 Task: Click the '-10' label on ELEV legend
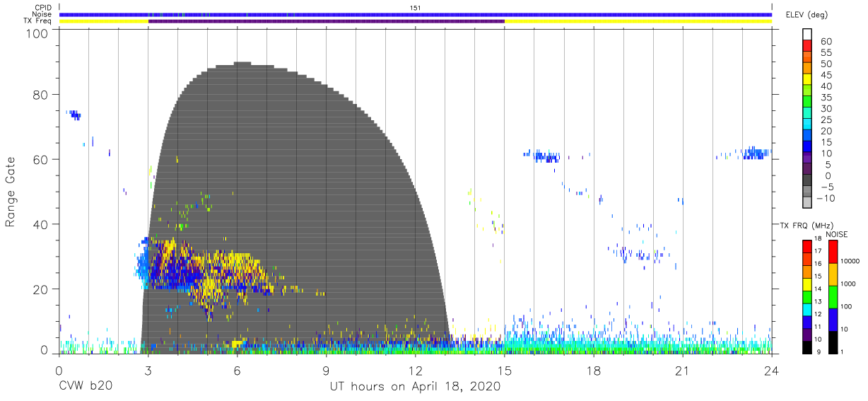824,197
